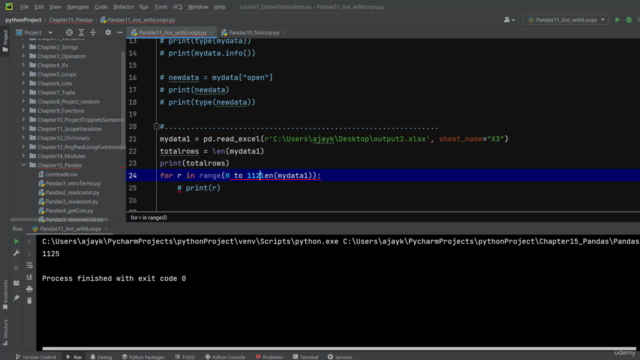Open TODO tool window

[x=185, y=357]
